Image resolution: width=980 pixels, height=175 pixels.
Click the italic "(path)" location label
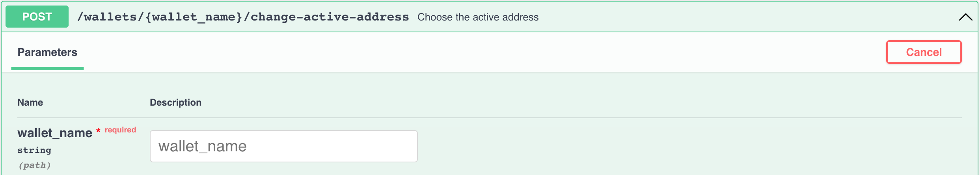click(35, 165)
